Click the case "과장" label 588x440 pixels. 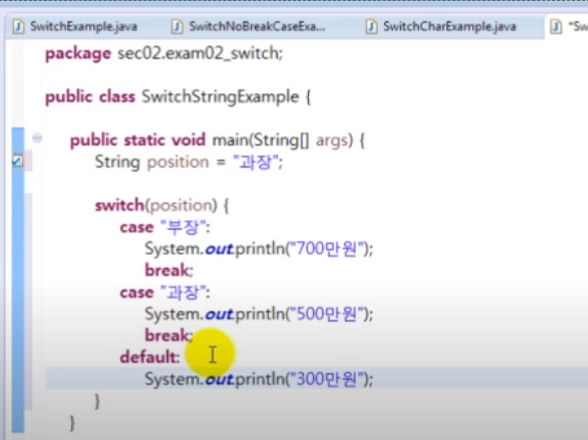(x=165, y=292)
